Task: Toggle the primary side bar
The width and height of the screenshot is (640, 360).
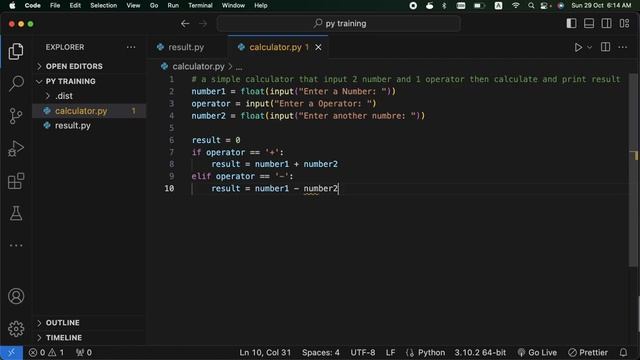Action: pos(571,24)
